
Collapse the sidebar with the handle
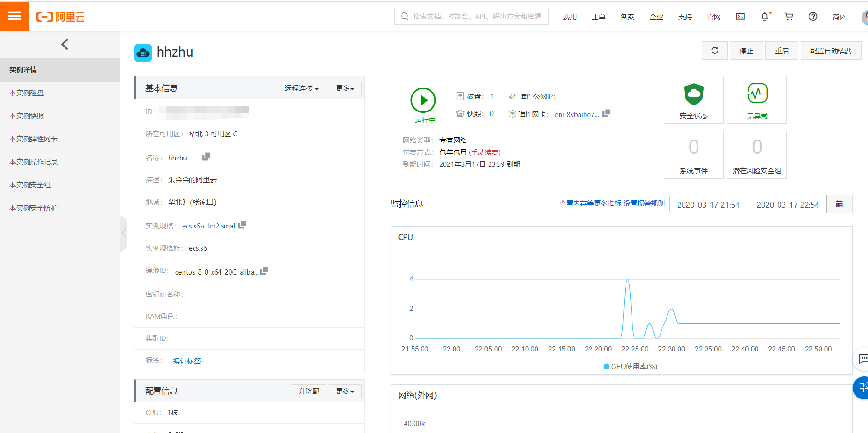123,234
